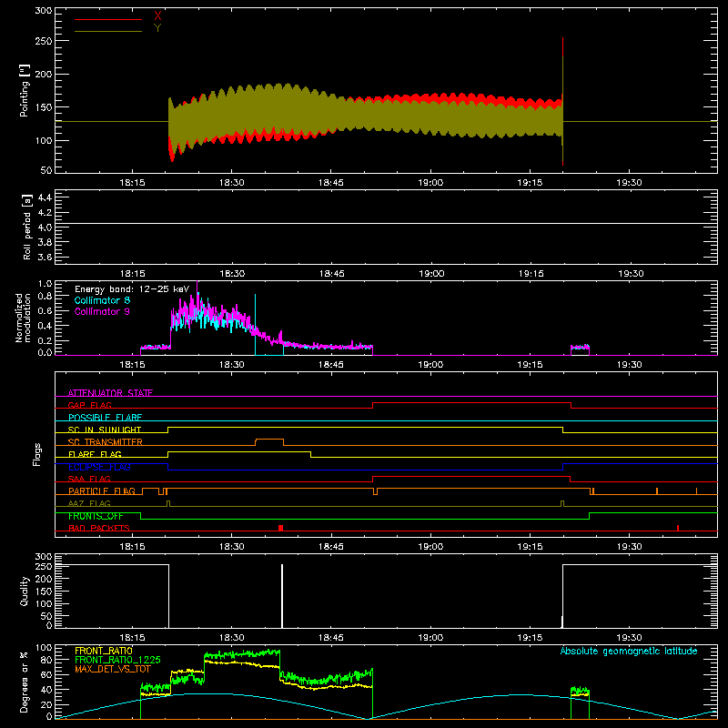Click the 'Flags' axis title
The image size is (728, 728).
coord(37,454)
